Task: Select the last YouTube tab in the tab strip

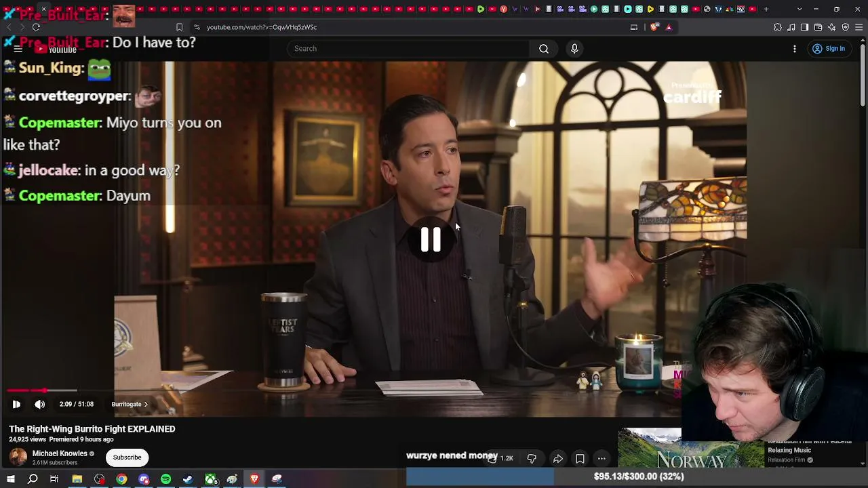Action: 752,9
